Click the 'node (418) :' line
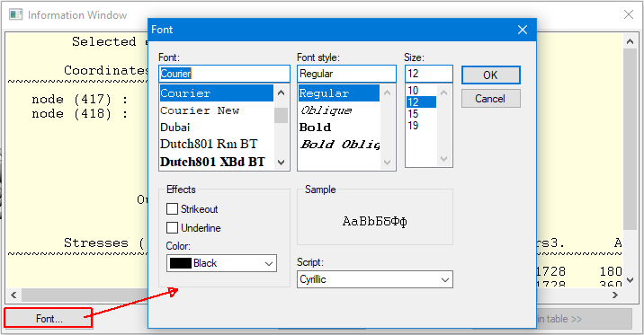 click(80, 113)
